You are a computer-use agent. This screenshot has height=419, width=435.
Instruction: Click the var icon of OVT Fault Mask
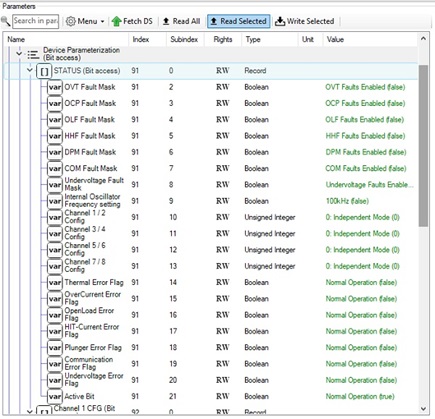click(x=55, y=87)
